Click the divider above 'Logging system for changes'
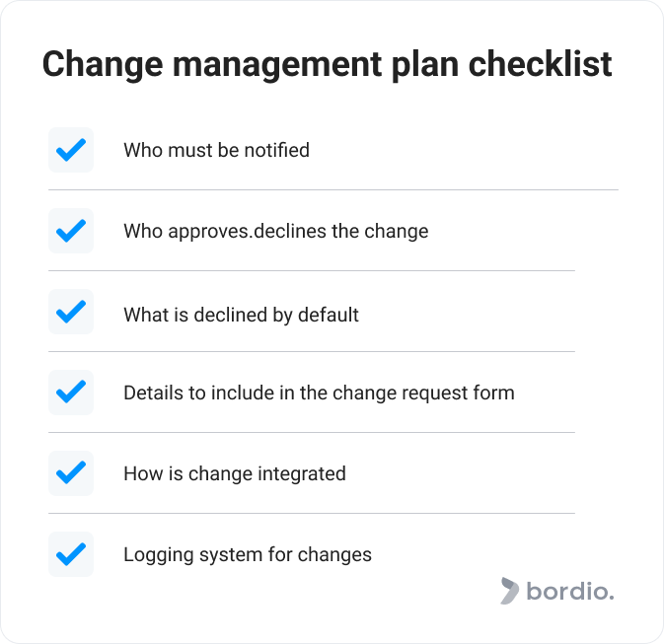 pyautogui.click(x=312, y=513)
